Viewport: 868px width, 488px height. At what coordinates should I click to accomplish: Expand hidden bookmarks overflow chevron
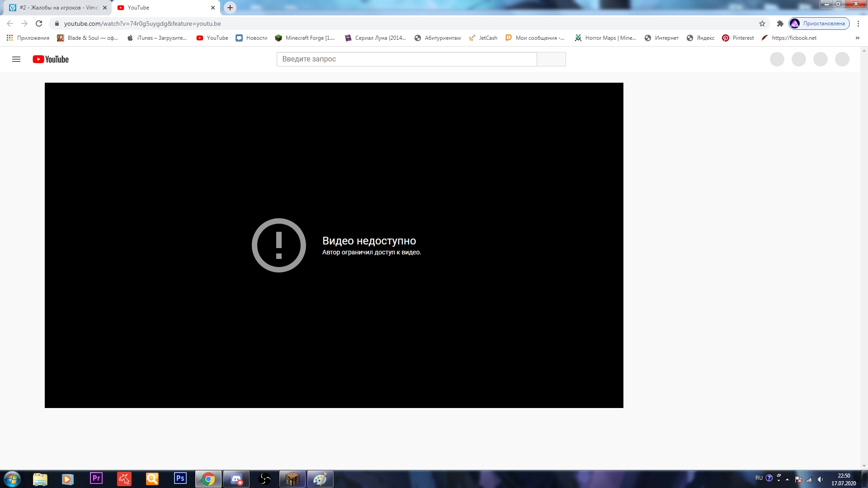(x=857, y=38)
